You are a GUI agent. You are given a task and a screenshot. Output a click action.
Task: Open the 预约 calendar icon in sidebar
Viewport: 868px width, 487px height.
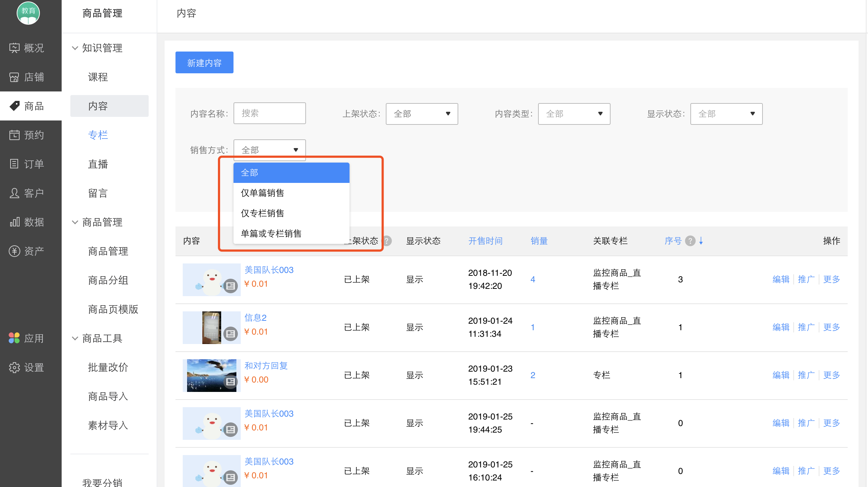14,135
